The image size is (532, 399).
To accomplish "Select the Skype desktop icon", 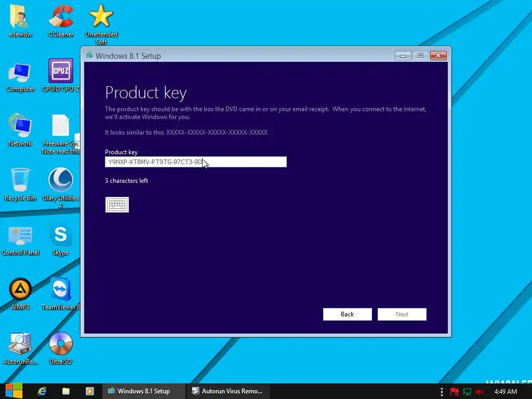I will pos(61,239).
